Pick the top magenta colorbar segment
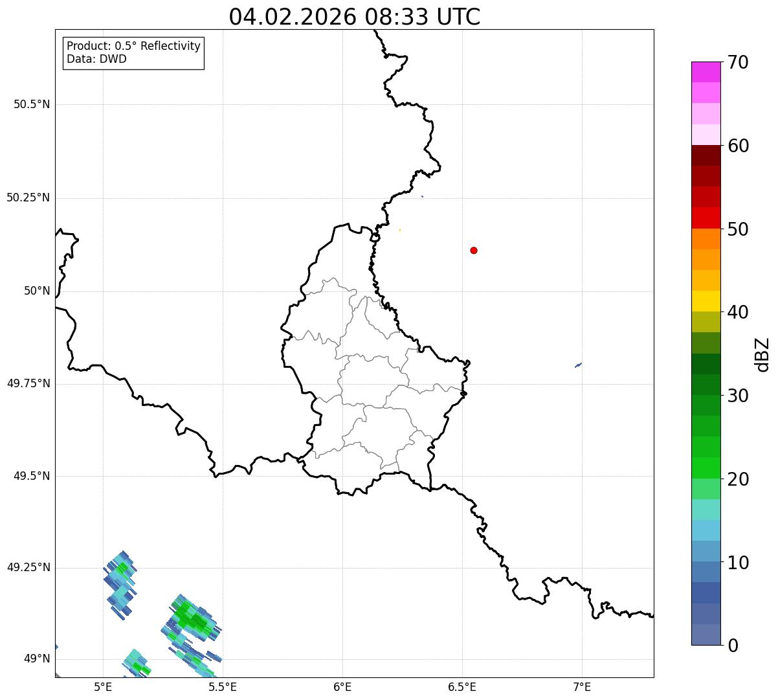Screen dimensions: 778x700 (706, 72)
